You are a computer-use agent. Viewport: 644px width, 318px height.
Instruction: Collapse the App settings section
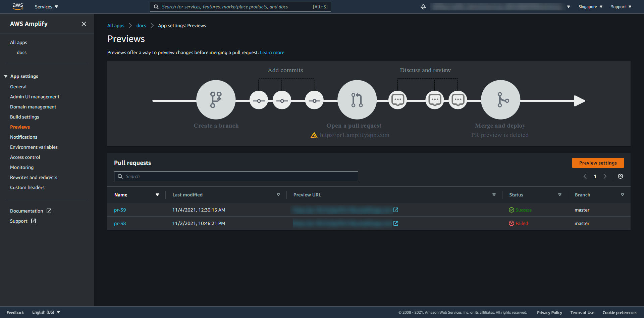pyautogui.click(x=5, y=76)
